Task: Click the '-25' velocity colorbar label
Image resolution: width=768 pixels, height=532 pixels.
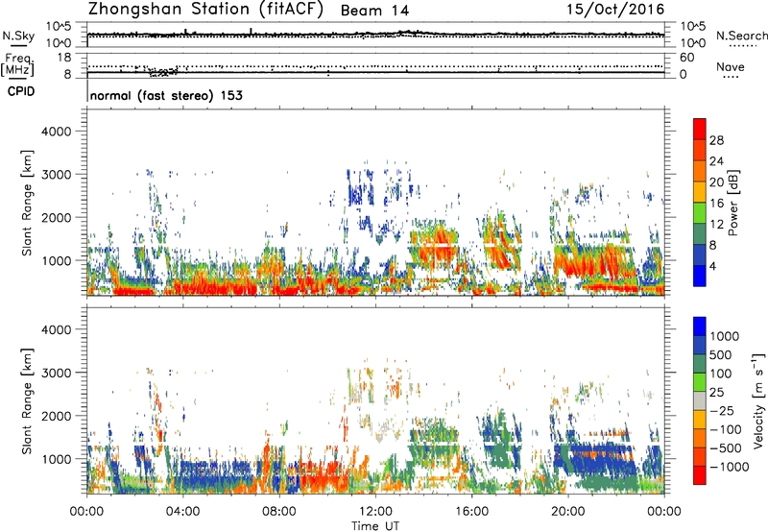Action: [721, 410]
